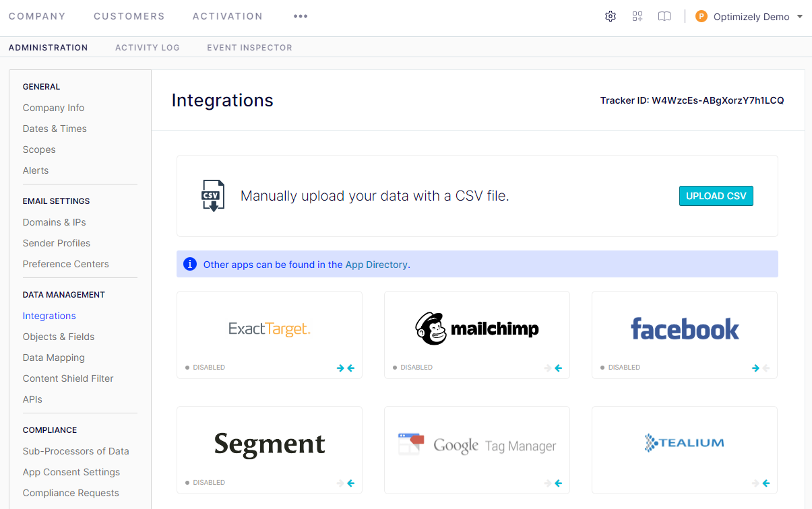Open Company Info in sidebar
The height and width of the screenshot is (509, 812).
pos(54,108)
